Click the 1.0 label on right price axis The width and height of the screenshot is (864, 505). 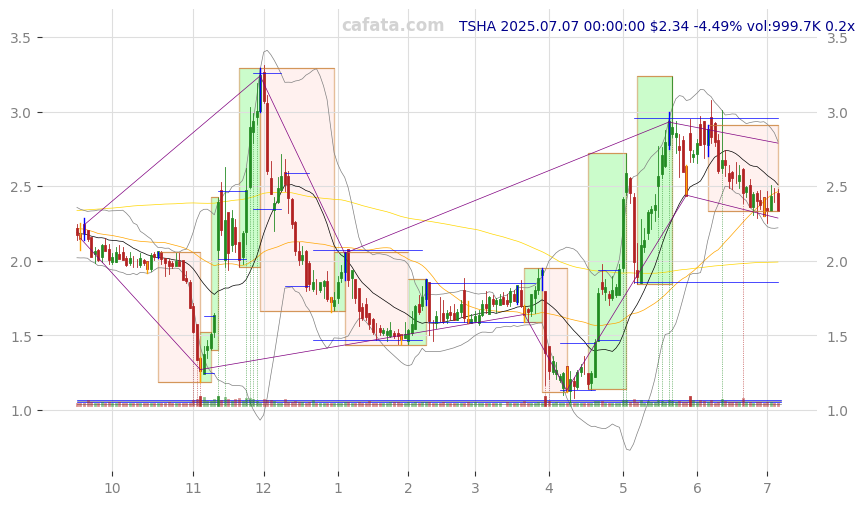point(837,411)
